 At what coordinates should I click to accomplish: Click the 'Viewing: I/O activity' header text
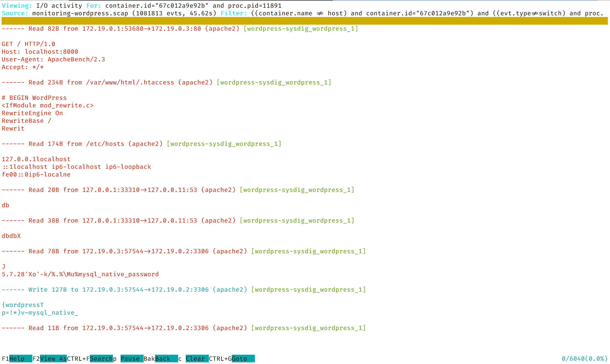(42, 5)
